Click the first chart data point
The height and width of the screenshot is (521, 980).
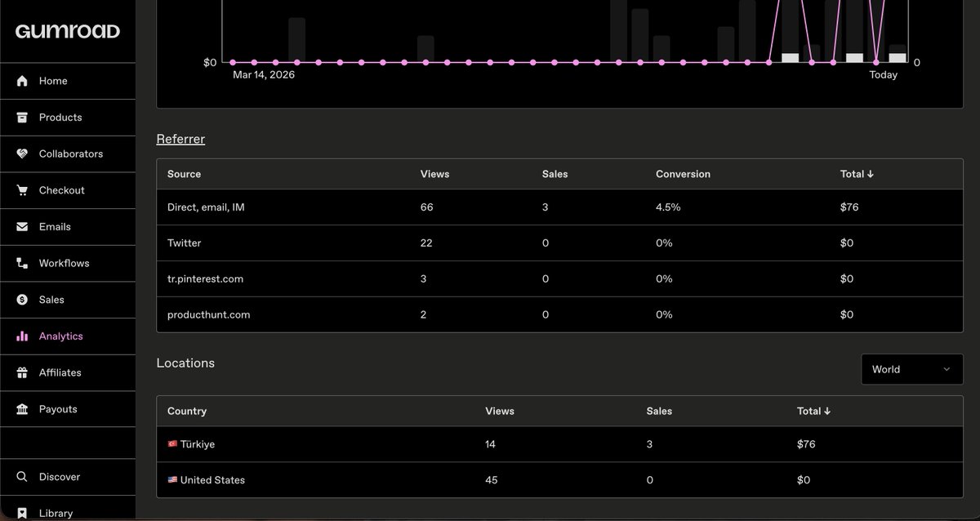pos(233,62)
